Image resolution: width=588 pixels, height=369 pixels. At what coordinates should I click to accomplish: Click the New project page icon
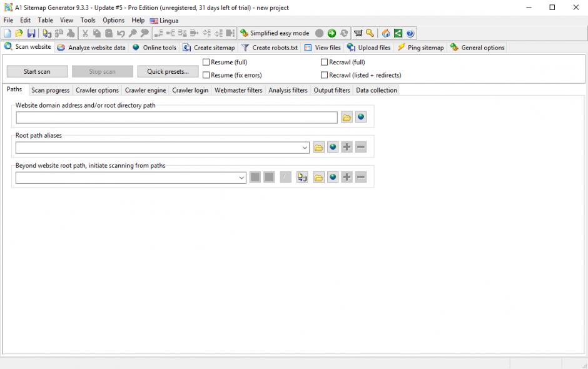(8, 33)
